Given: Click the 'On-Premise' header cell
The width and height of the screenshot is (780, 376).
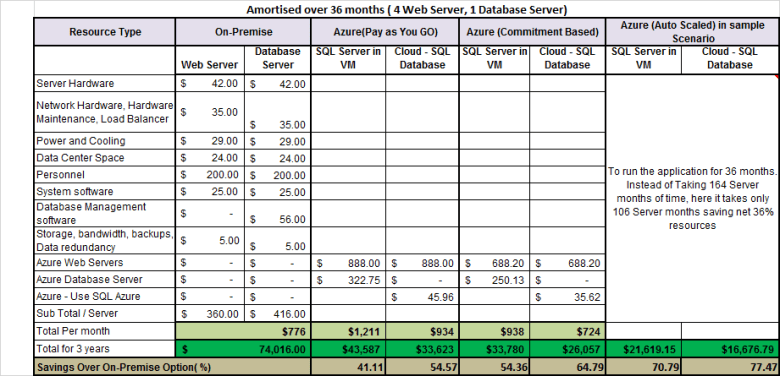Looking at the screenshot, I should [243, 32].
